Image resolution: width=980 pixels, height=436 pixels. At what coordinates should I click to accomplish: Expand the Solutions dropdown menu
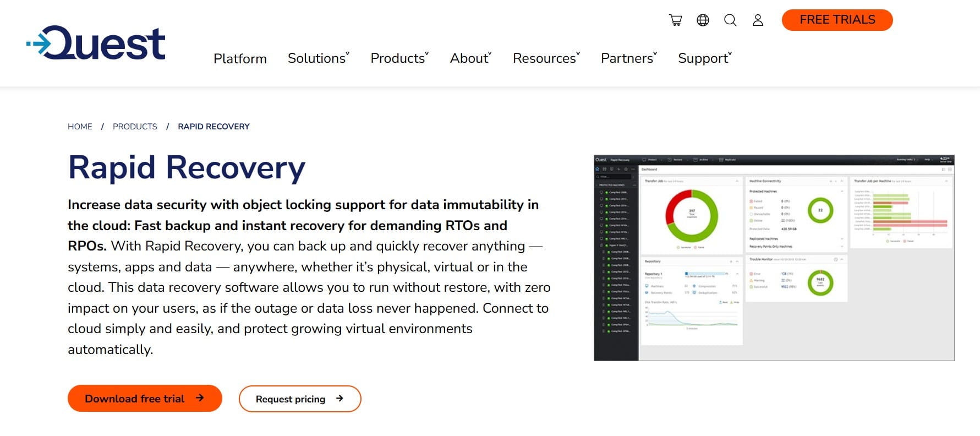pos(318,58)
